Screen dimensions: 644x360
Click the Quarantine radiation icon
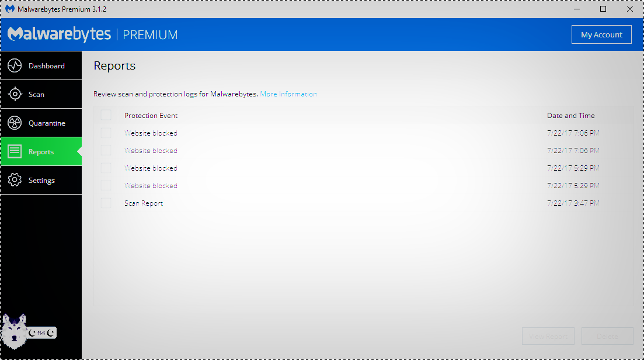[15, 123]
